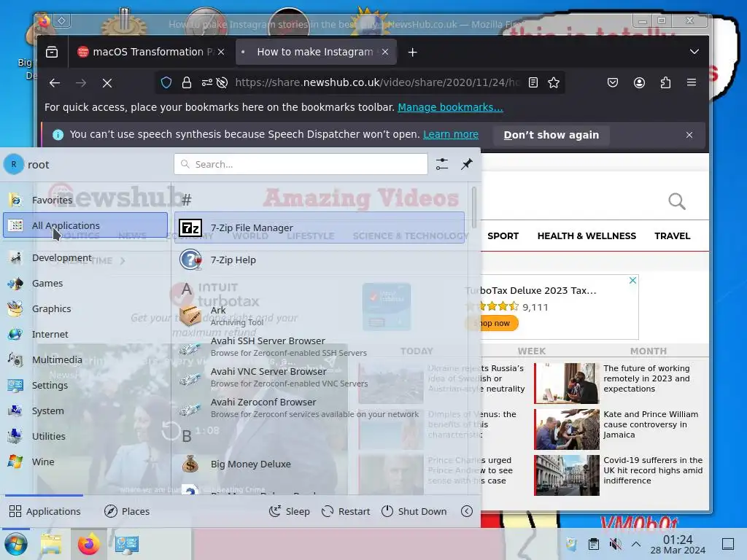Expand hidden system tray icons
The image size is (747, 560).
(x=636, y=544)
